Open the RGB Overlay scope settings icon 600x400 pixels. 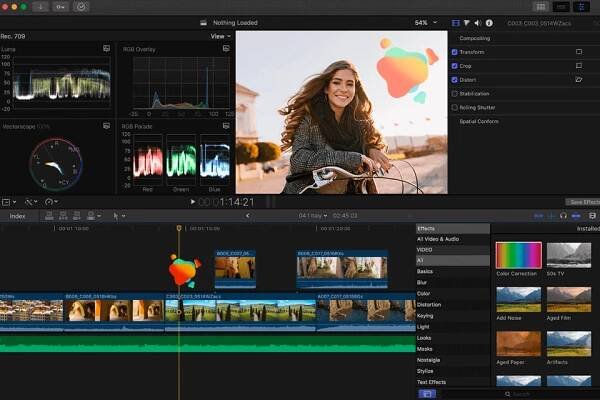[226, 48]
